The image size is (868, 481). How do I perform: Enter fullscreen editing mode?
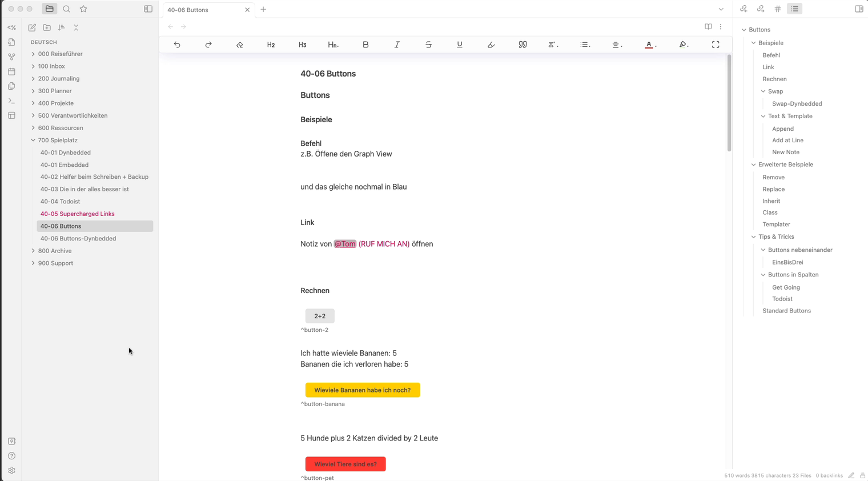pos(715,45)
